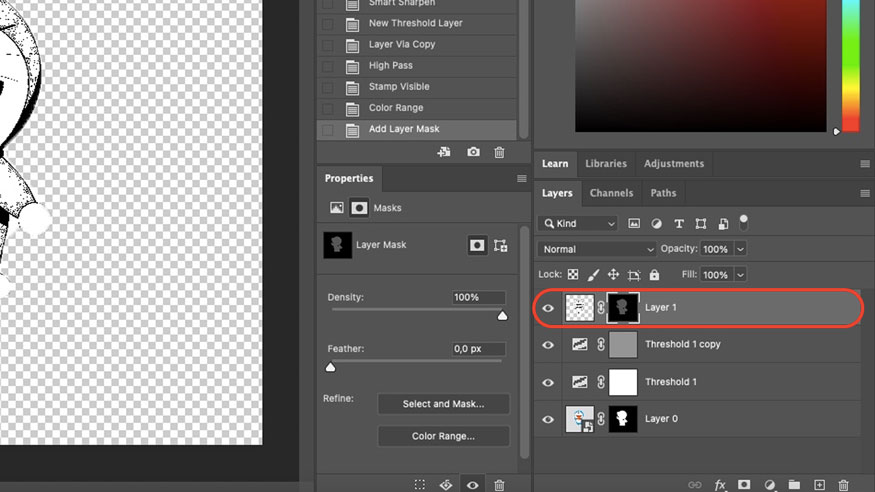
Task: Open the Adjustments tab
Action: (x=673, y=164)
